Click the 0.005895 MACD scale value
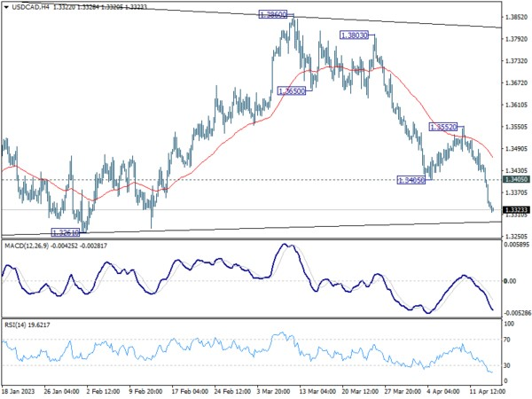Viewport: 532px width, 399px height. click(x=517, y=245)
